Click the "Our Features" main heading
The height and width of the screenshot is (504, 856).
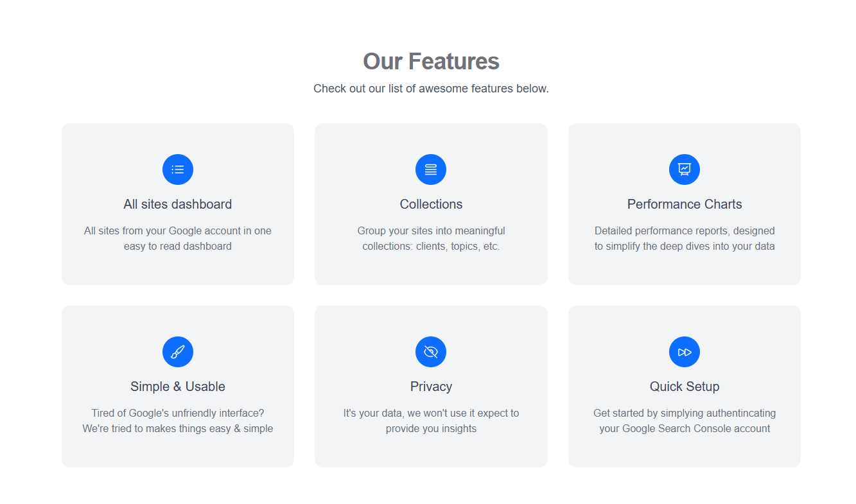(x=431, y=62)
